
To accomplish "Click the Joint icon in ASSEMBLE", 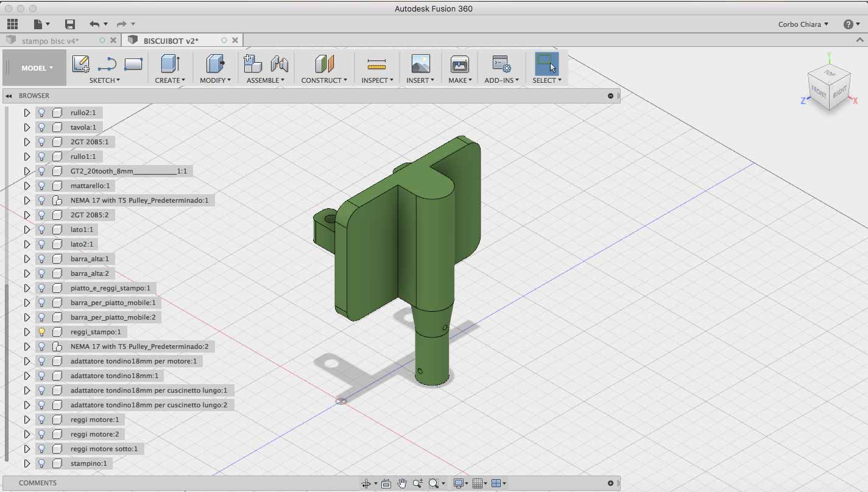I will pyautogui.click(x=279, y=64).
